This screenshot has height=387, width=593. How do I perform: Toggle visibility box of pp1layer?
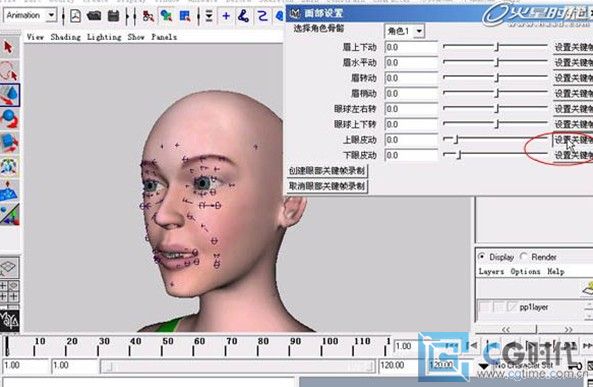tap(484, 307)
